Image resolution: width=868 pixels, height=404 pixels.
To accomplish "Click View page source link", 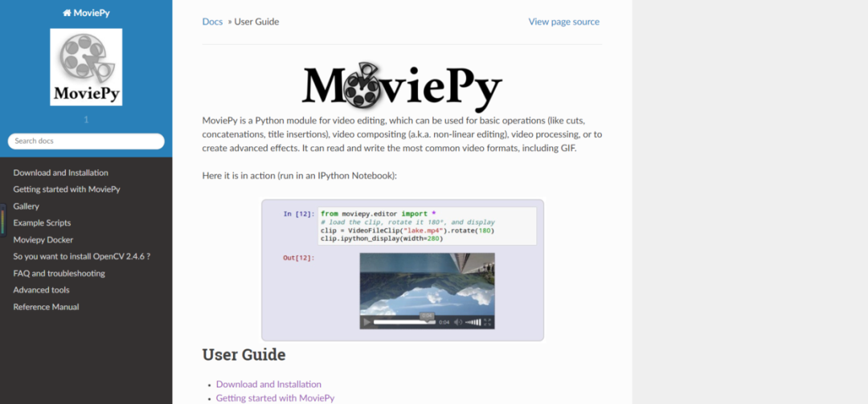I will coord(563,22).
